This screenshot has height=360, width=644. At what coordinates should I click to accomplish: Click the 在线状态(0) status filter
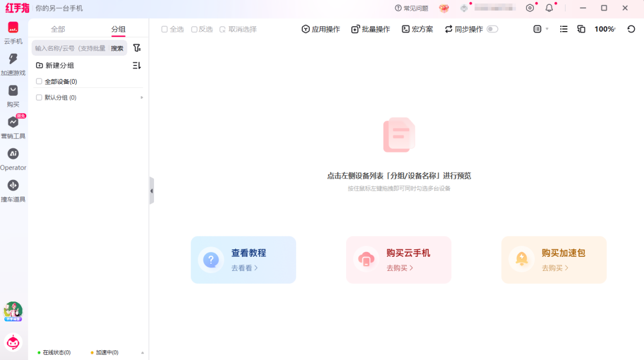pos(54,352)
